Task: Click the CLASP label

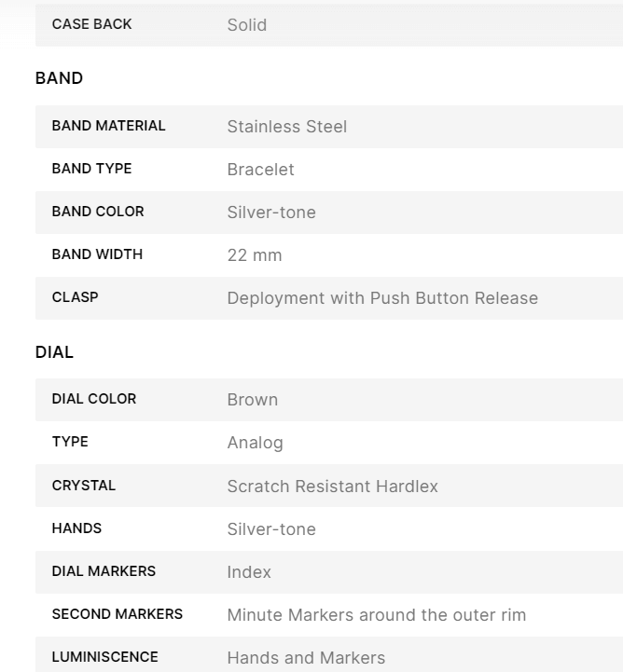Action: click(75, 297)
